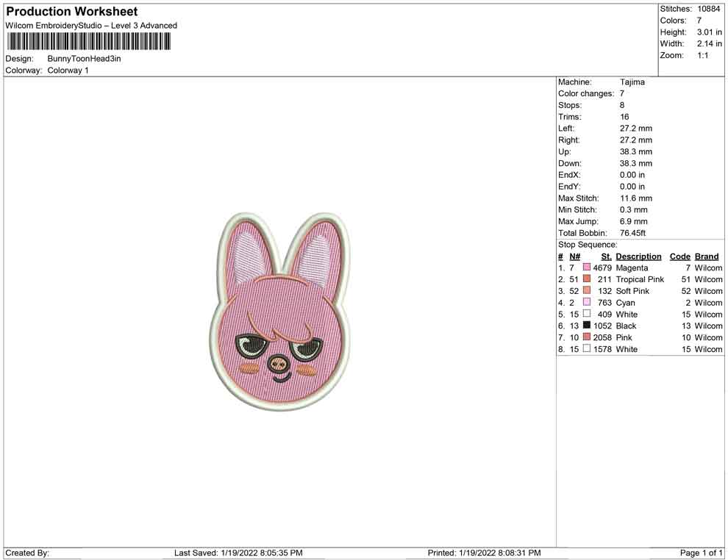Click the Stitches value 10884
The image size is (728, 560).
tap(708, 9)
